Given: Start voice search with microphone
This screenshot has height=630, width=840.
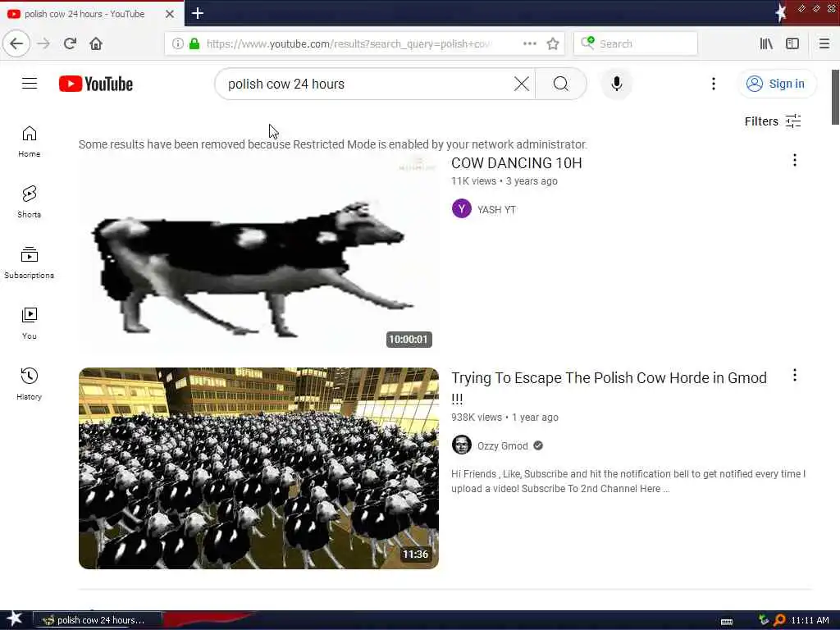Looking at the screenshot, I should click(617, 84).
